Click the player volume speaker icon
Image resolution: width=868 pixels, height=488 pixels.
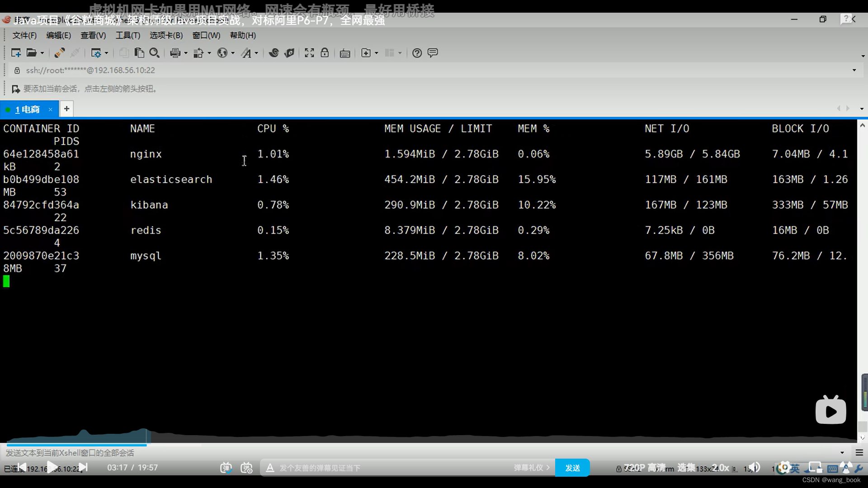coord(754,468)
